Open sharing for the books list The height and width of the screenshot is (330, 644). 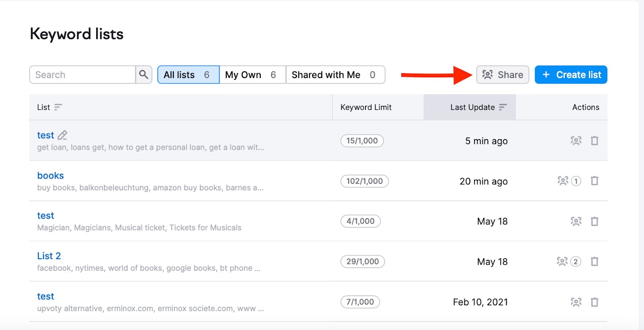[563, 181]
